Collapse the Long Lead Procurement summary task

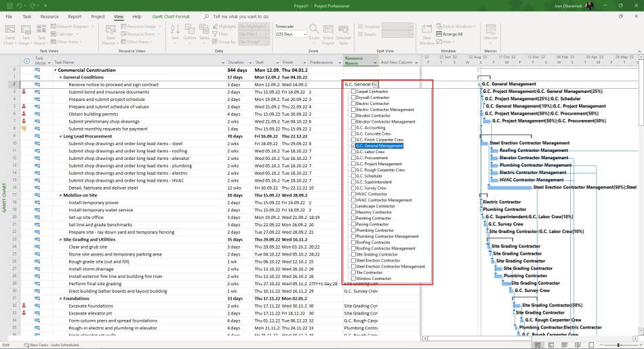pyautogui.click(x=61, y=136)
